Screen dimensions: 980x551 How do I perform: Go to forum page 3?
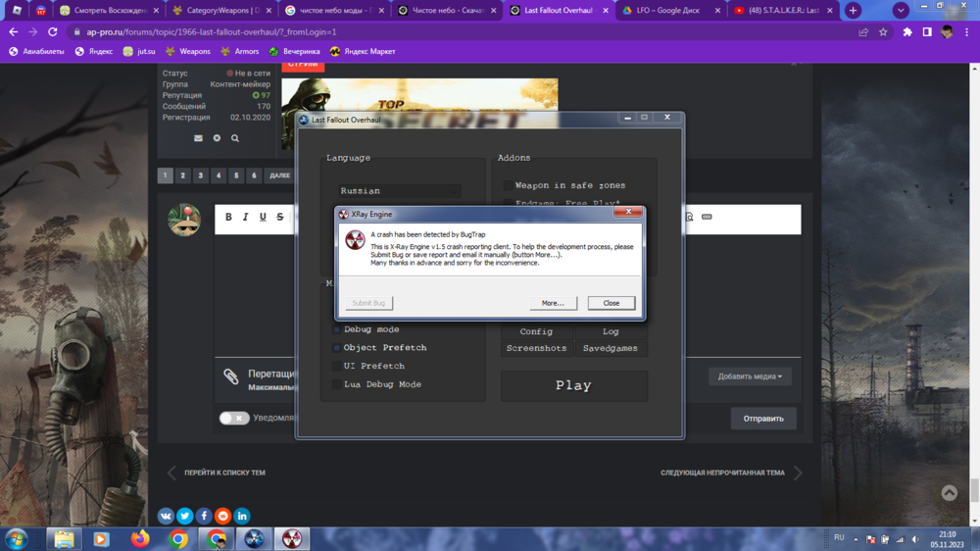tap(201, 175)
